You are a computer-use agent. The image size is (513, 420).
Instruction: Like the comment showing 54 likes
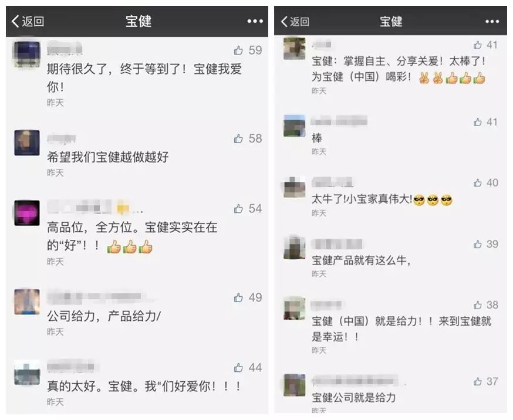coord(238,208)
